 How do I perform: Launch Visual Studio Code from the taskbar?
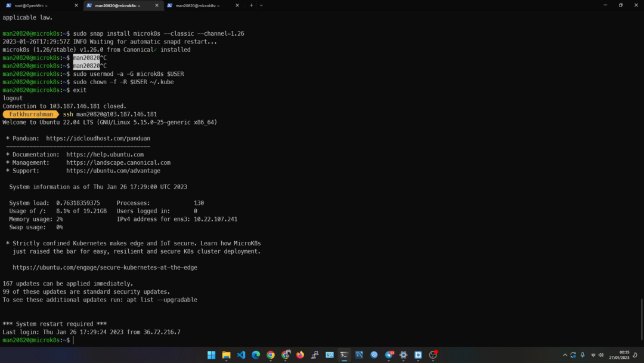[x=240, y=355]
